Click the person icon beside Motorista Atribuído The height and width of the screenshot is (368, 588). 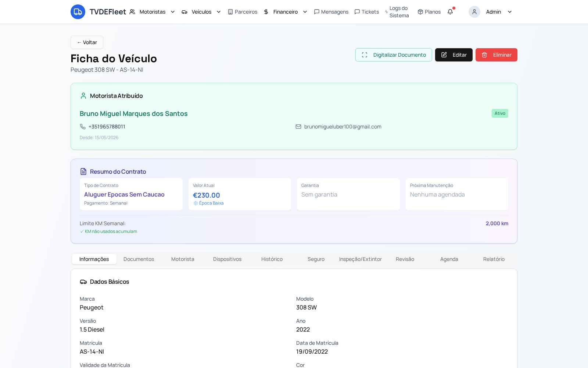point(83,96)
